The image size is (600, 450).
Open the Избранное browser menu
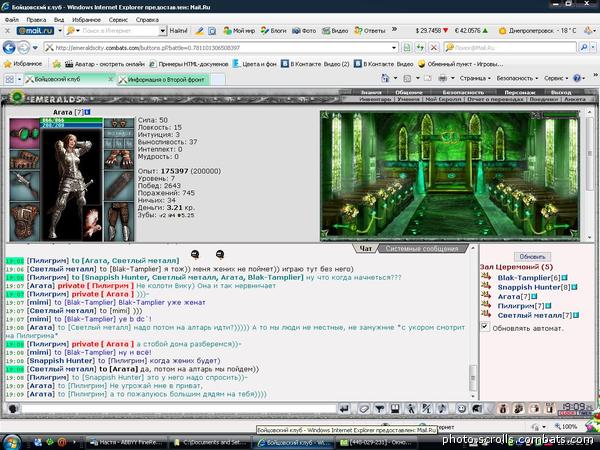click(86, 20)
